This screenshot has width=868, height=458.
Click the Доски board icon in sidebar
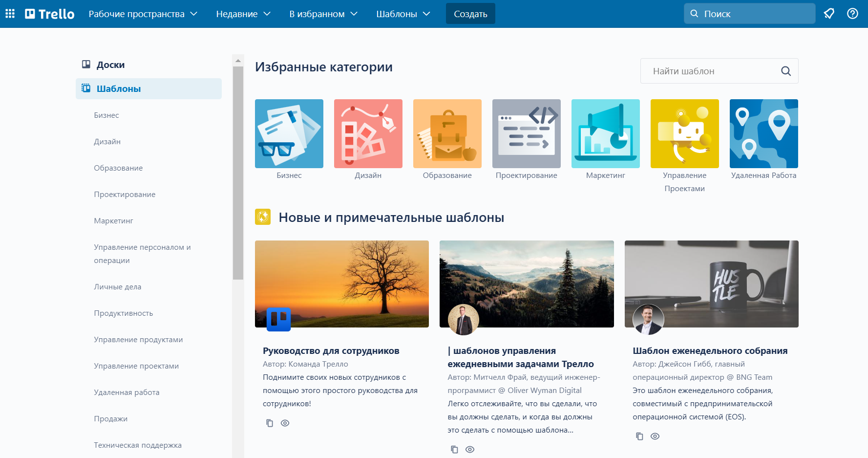click(x=86, y=65)
